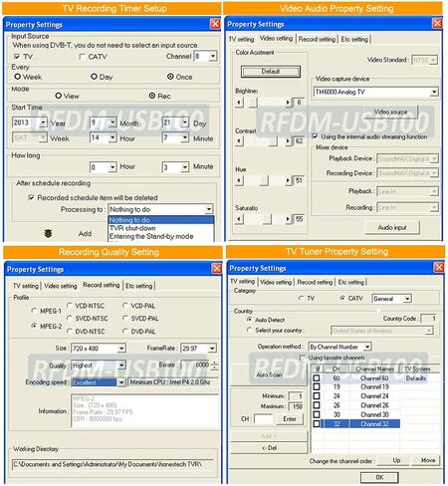Choose Rec mode radio button
This screenshot has width=448, height=486.
152,96
